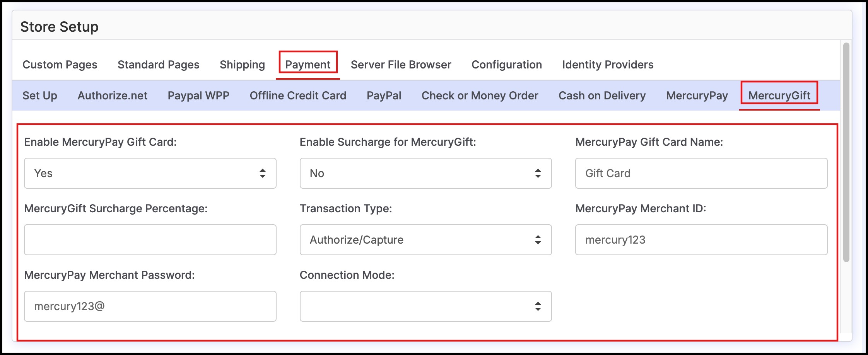This screenshot has height=355, width=868.
Task: Click the Enable MercuryPay Gift Card label
Action: tap(100, 142)
